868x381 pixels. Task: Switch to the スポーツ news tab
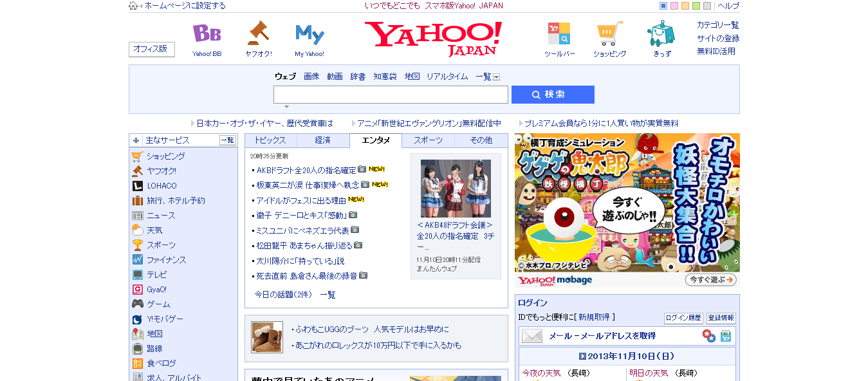tap(429, 140)
